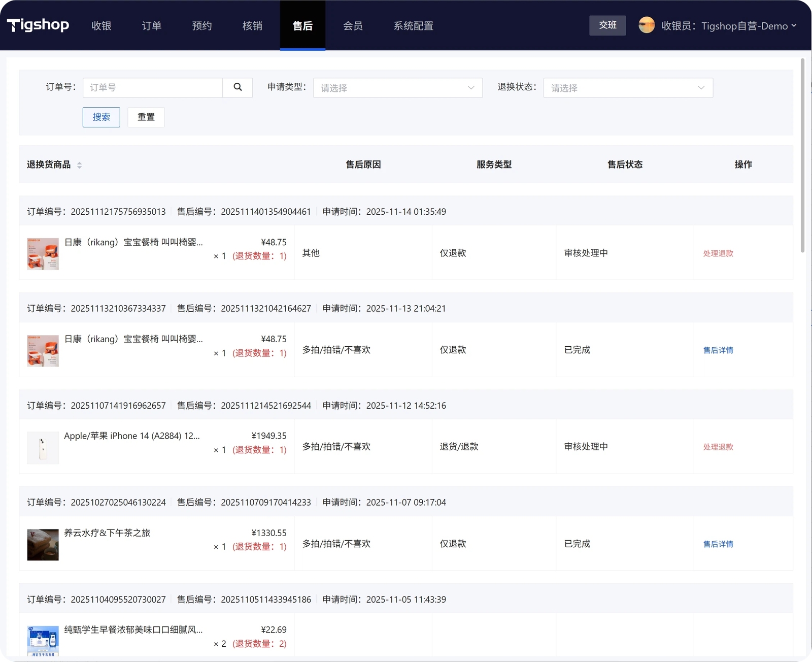812x662 pixels.
Task: Click the Tigshop logo
Action: [38, 25]
